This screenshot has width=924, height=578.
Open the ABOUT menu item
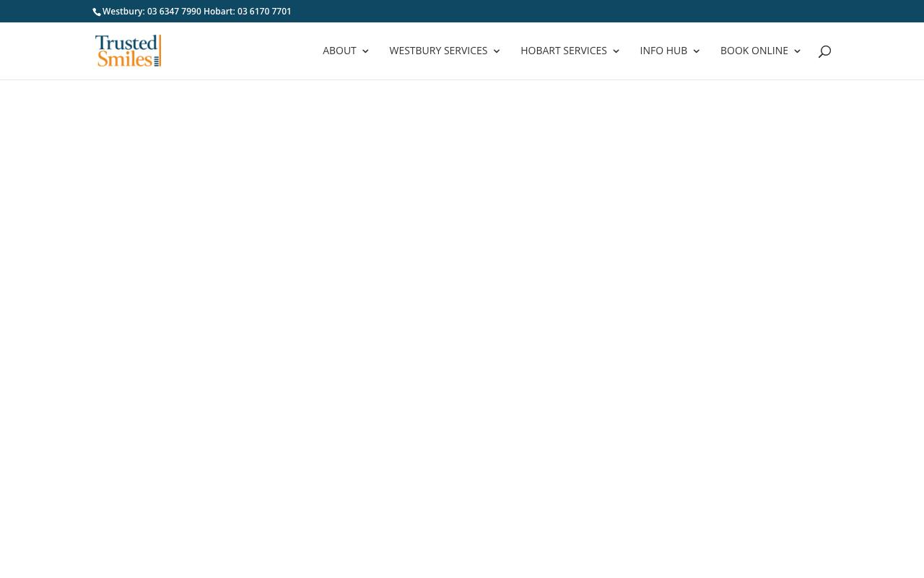pos(339,51)
